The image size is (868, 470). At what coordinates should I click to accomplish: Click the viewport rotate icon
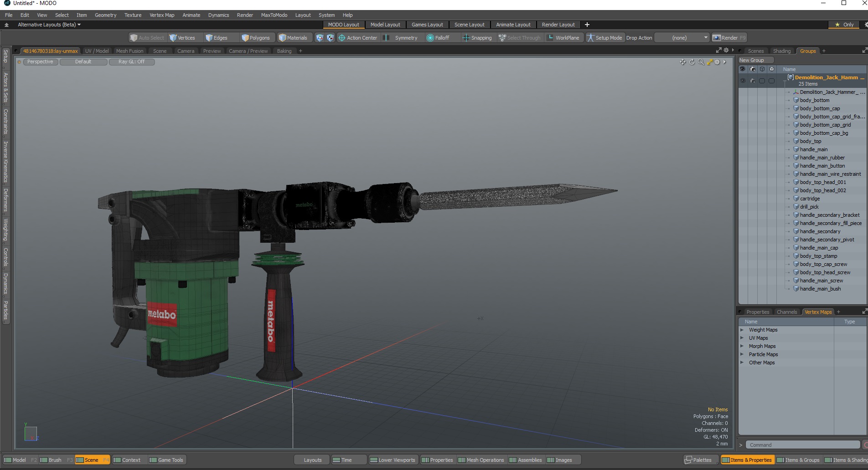pyautogui.click(x=692, y=62)
